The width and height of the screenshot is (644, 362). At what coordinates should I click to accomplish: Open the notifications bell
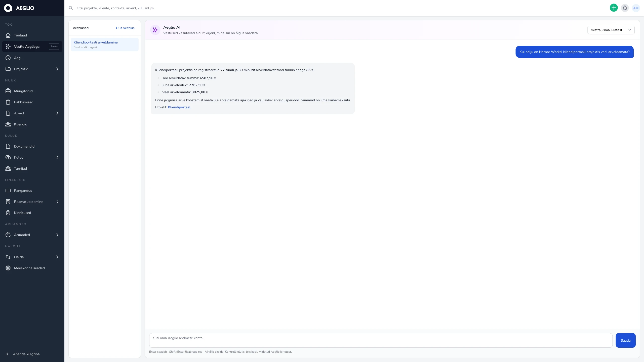coord(625,8)
